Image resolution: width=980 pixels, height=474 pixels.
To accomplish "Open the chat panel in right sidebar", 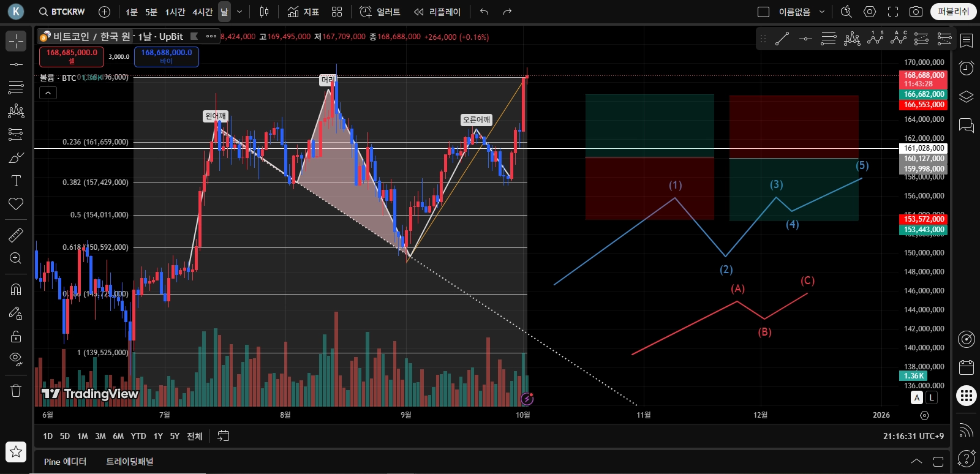I will pos(967,126).
